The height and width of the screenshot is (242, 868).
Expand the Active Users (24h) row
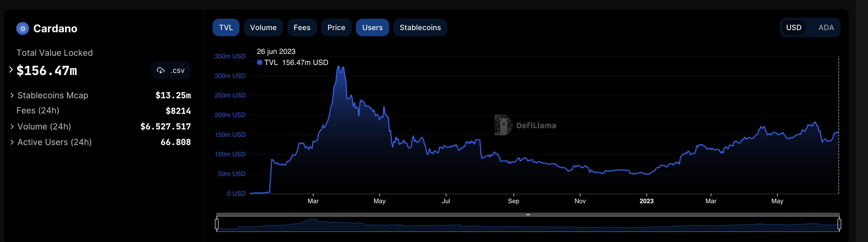(12, 142)
